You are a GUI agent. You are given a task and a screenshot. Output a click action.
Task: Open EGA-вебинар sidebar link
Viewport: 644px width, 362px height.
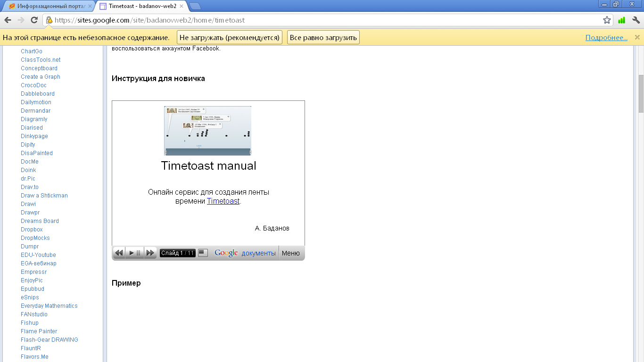[39, 263]
